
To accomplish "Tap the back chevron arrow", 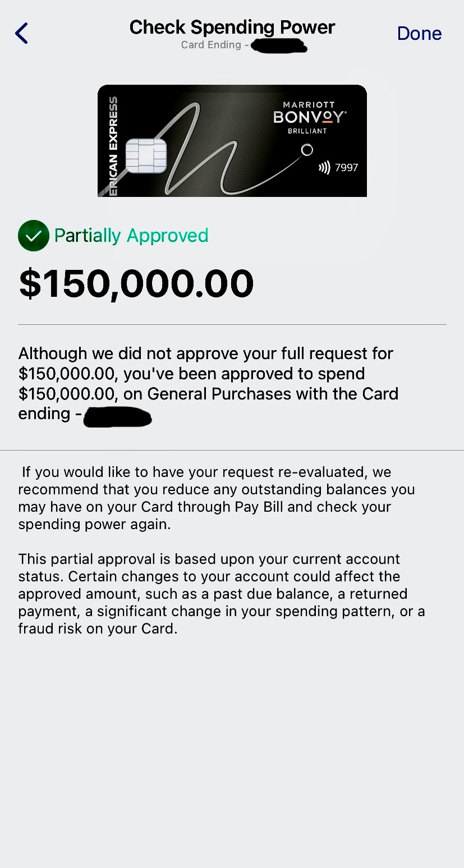I will click(x=21, y=33).
